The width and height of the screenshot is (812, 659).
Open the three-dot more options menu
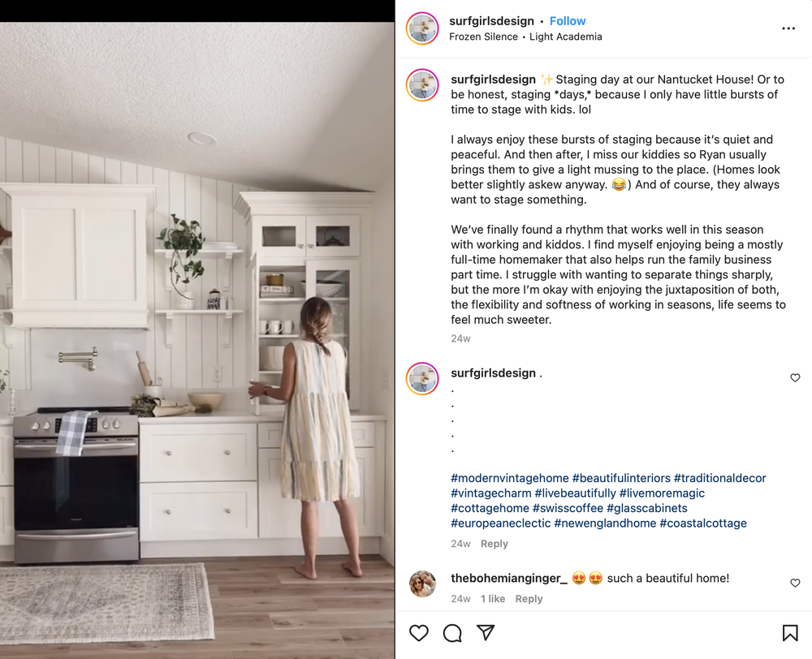(788, 28)
